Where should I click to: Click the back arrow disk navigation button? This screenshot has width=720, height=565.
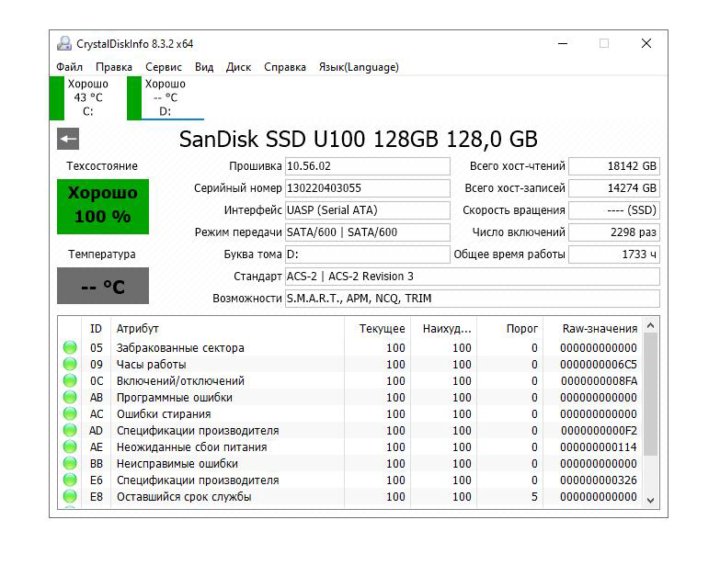click(67, 139)
